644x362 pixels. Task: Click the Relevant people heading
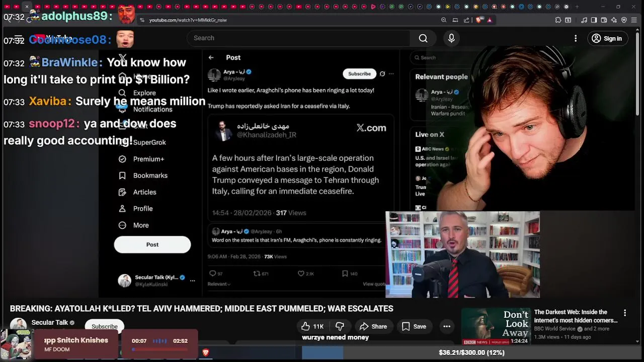point(441,77)
